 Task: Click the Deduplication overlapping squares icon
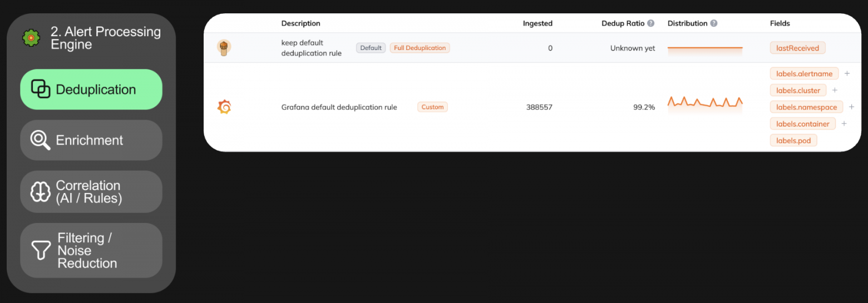(x=41, y=90)
